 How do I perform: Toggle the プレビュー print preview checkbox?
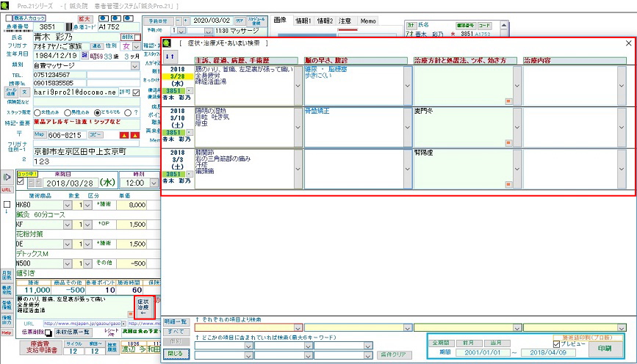coord(557,344)
